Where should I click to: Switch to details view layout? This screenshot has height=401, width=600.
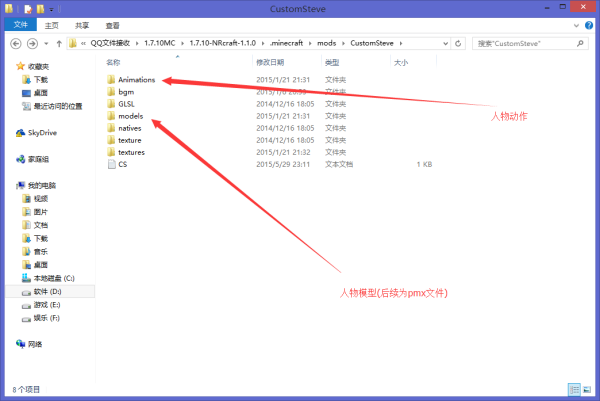574,390
